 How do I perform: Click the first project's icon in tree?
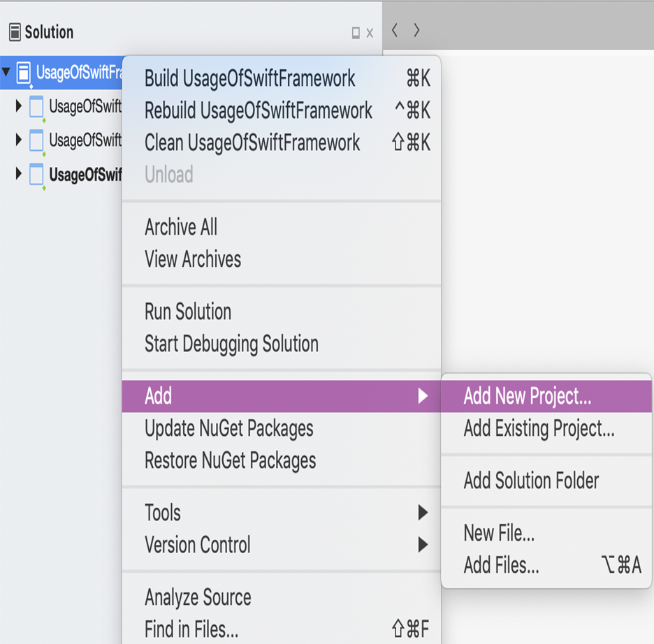[x=37, y=107]
